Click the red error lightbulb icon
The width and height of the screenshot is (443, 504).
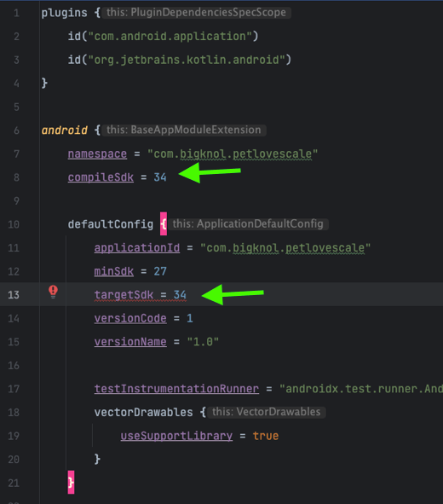53,292
